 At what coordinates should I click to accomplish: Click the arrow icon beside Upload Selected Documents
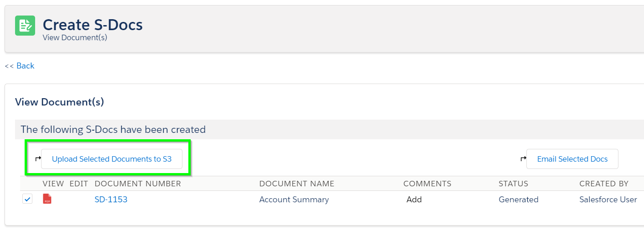pyautogui.click(x=38, y=159)
